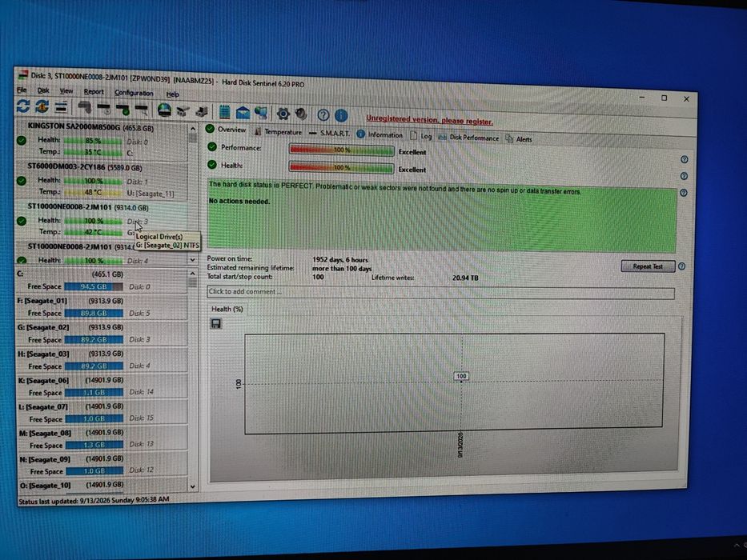Click the C: free space 94.5 GB bar
Screen dimensions: 747x560
(94, 286)
